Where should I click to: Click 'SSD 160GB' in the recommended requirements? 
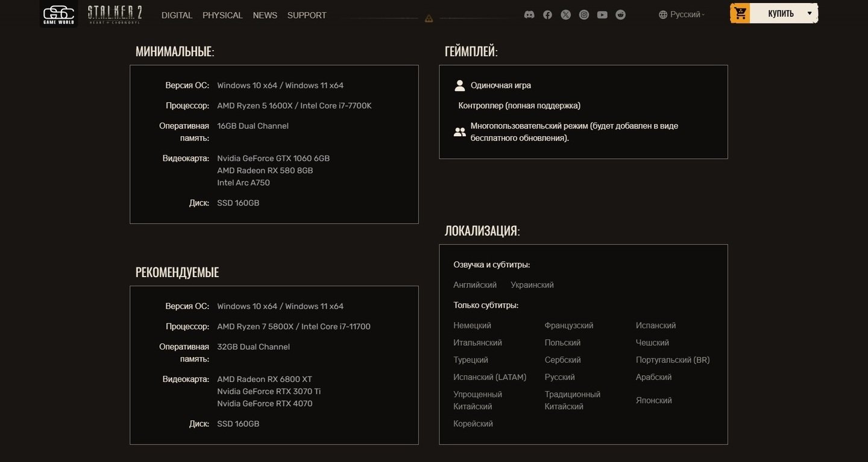238,424
